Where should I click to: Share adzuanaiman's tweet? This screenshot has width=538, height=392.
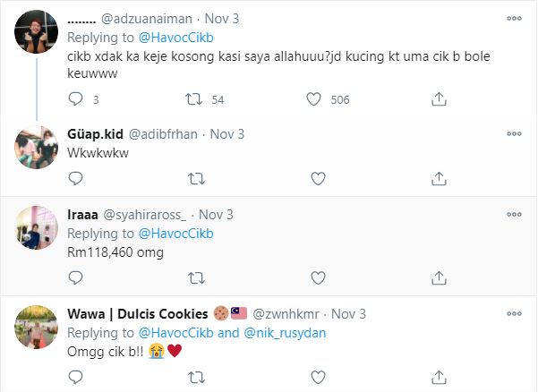tap(439, 98)
